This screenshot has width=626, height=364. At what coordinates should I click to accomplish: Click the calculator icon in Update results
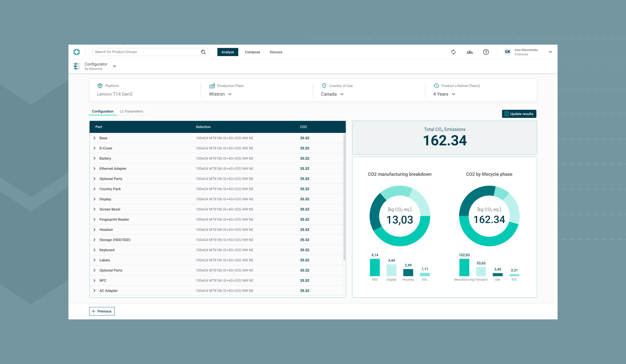tap(506, 114)
